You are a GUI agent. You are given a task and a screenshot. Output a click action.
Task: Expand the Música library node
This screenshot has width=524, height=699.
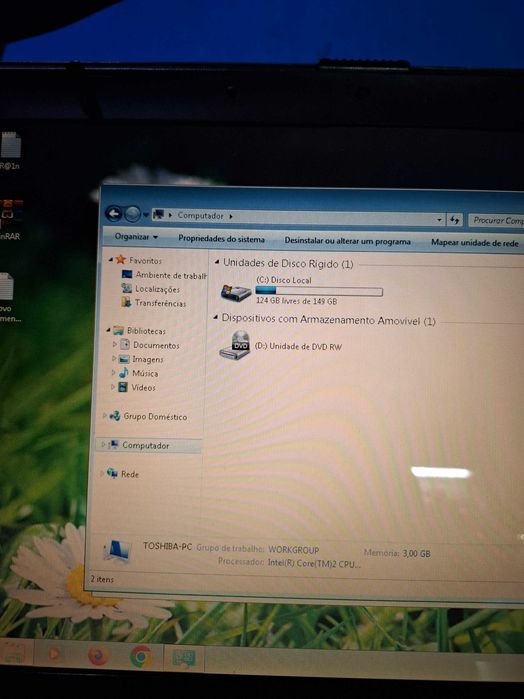point(113,372)
